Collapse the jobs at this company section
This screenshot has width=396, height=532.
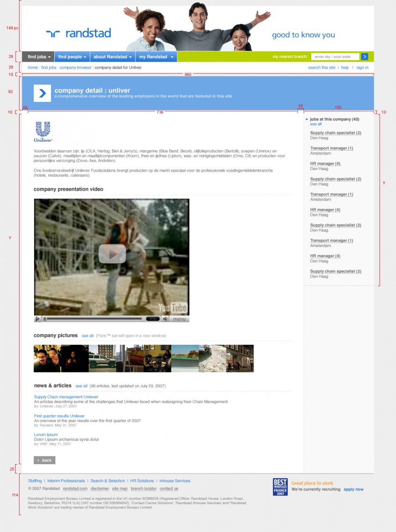(306, 119)
